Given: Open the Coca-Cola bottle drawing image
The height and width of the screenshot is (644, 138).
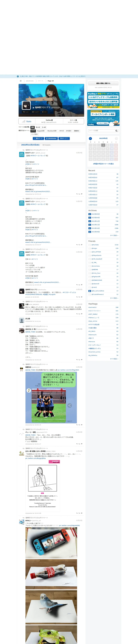Looking at the screenshot, I should (51, 574).
